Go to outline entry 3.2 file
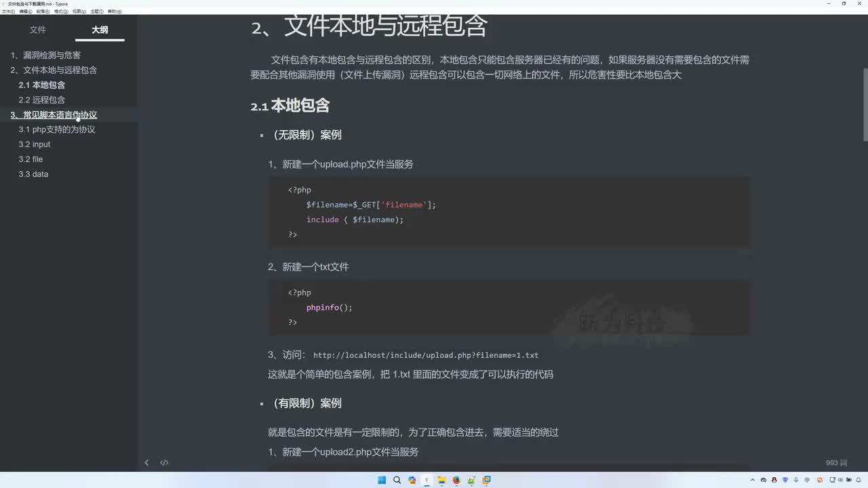 pos(31,159)
